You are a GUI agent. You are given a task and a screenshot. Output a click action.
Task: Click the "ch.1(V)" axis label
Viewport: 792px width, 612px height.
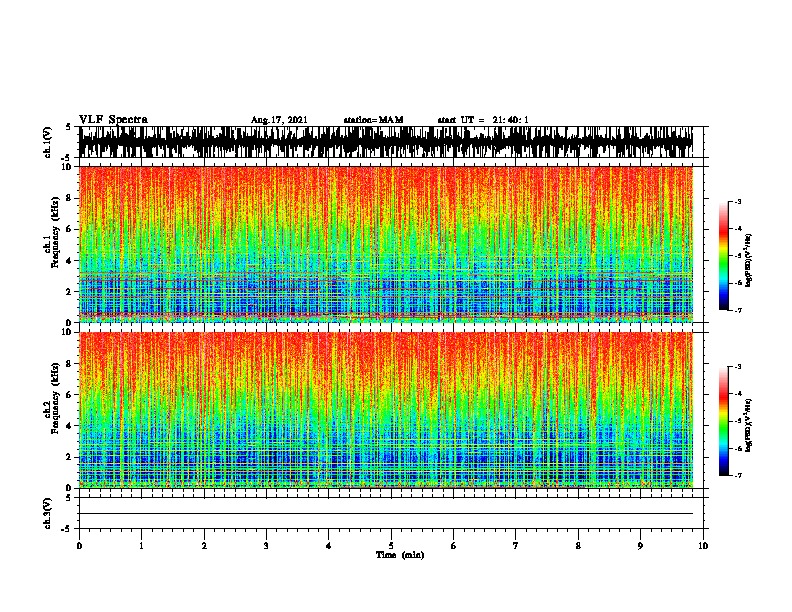tap(48, 142)
